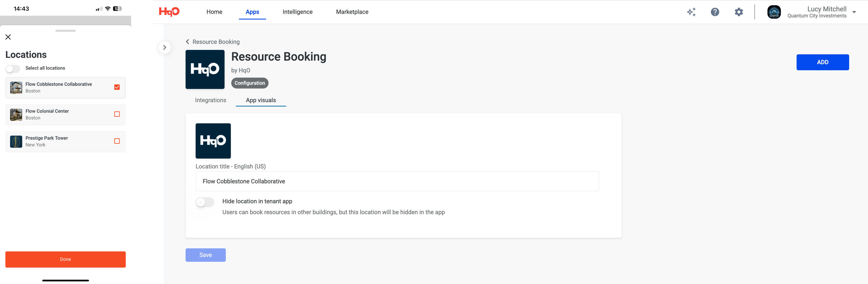Image resolution: width=868 pixels, height=284 pixels.
Task: Switch to the Integrations tab
Action: click(x=211, y=100)
